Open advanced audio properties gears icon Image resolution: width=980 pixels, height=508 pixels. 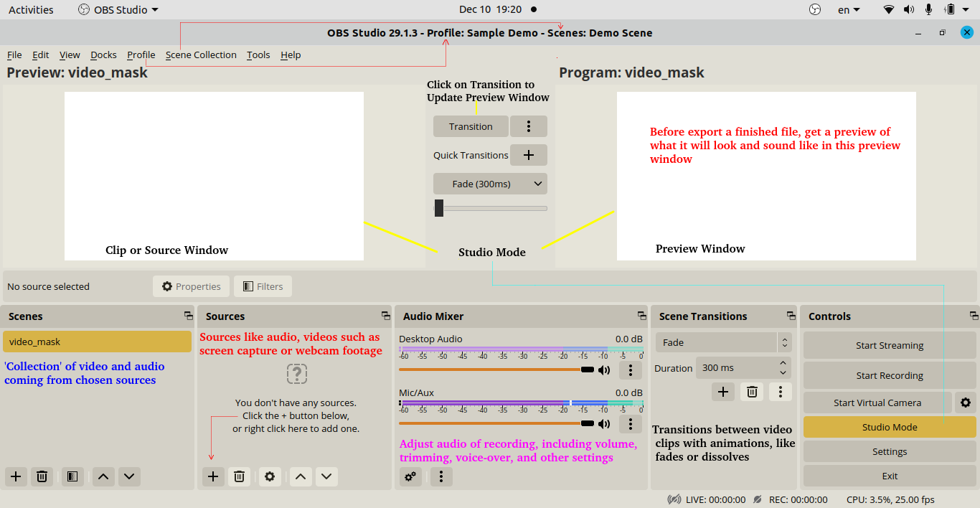click(410, 476)
